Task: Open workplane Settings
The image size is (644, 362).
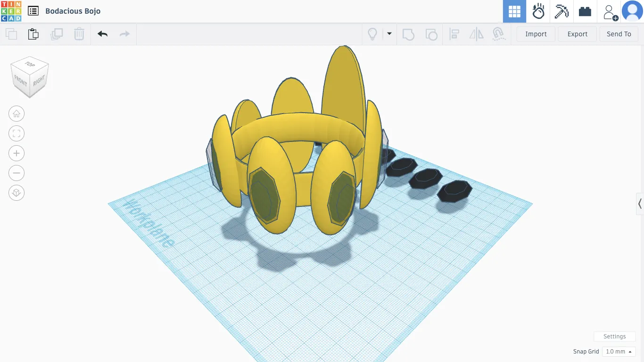Action: [x=614, y=337]
